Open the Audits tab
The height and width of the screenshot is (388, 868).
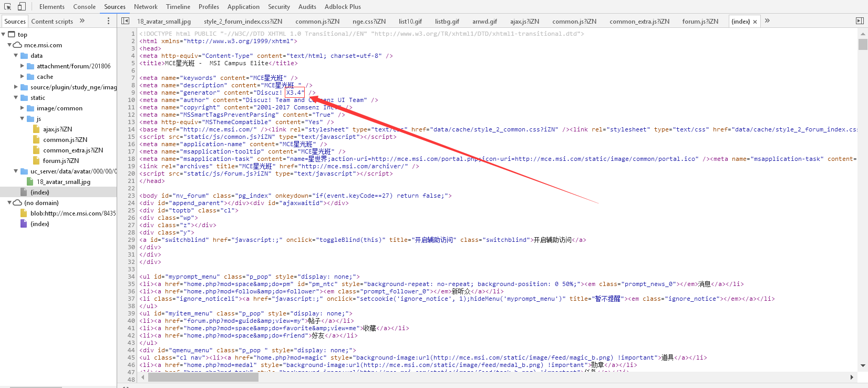(307, 7)
